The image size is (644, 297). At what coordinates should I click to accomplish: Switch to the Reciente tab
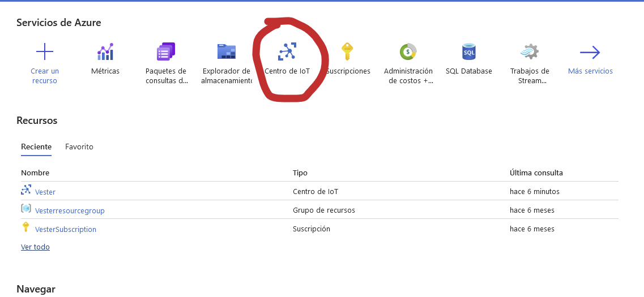pyautogui.click(x=36, y=147)
